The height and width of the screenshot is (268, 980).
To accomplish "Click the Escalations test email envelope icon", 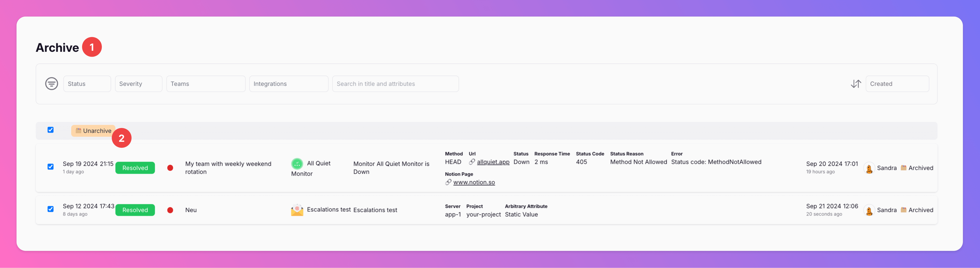I will tap(297, 210).
